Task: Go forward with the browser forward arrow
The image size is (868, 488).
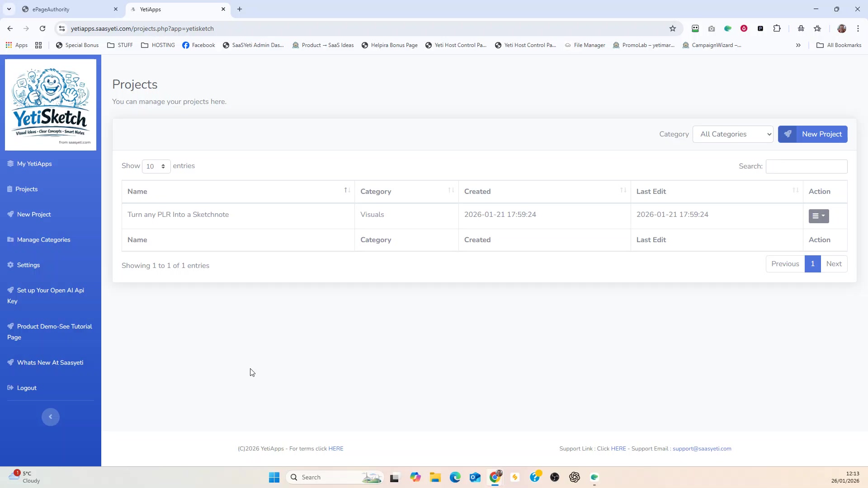Action: pyautogui.click(x=26, y=28)
